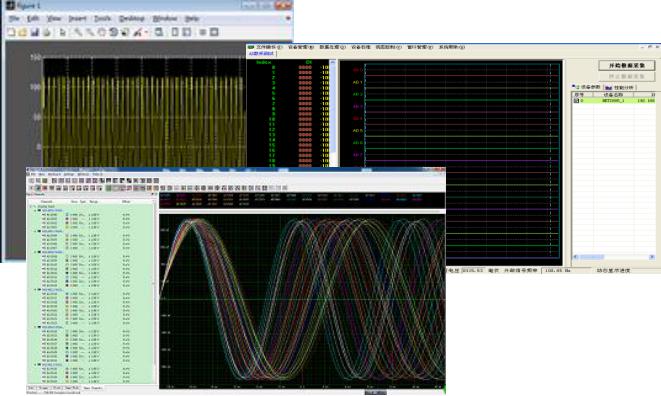The image size is (661, 396).
Task: Click the New Figure icon in Figure 1 toolbar
Action: click(x=11, y=32)
